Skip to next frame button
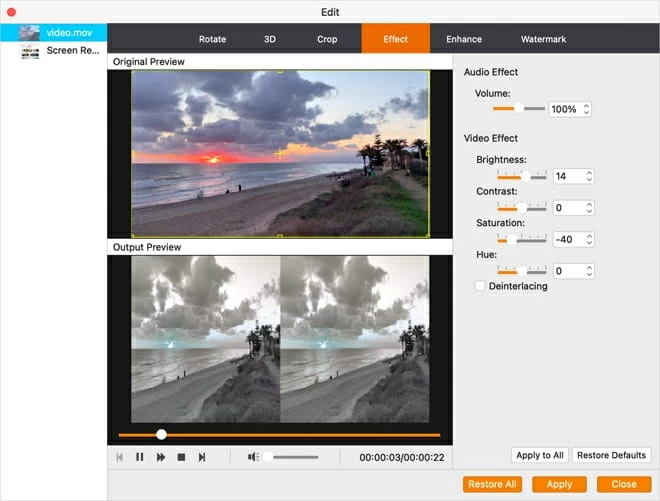Screen dimensions: 660x501 click(x=202, y=457)
